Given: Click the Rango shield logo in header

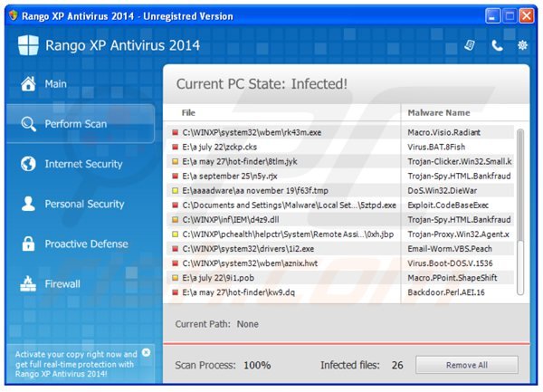Looking at the screenshot, I should point(28,45).
